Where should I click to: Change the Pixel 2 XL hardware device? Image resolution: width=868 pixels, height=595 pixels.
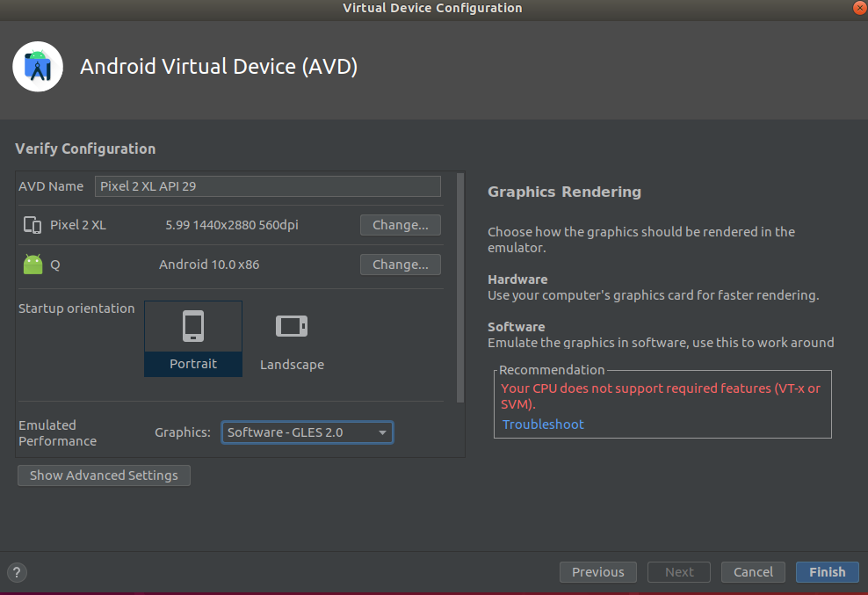[401, 225]
